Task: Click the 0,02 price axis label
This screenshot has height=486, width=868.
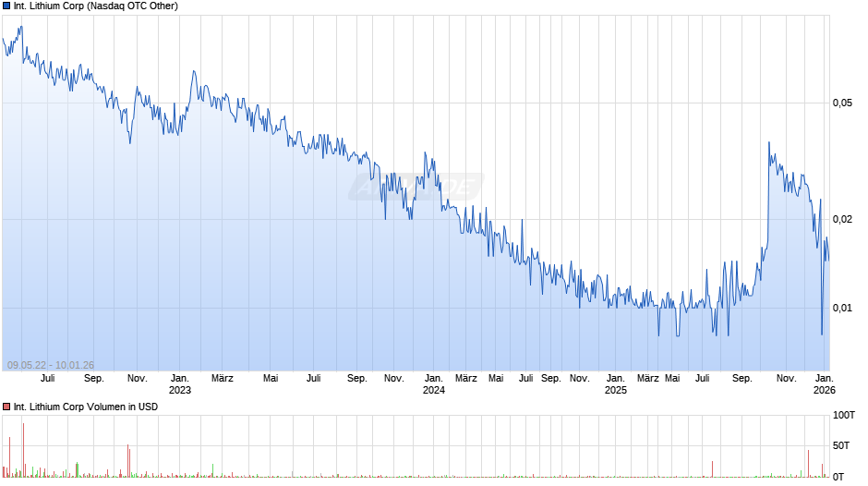Action: coord(842,220)
